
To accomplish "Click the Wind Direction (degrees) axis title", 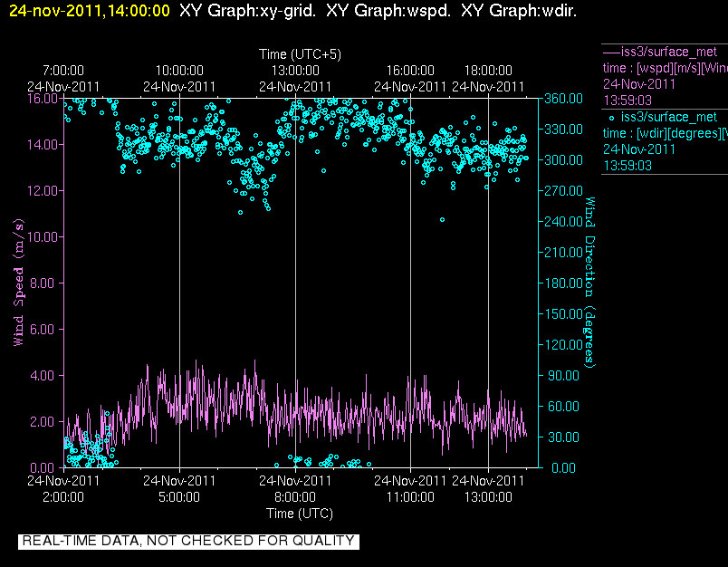I will coord(589,283).
